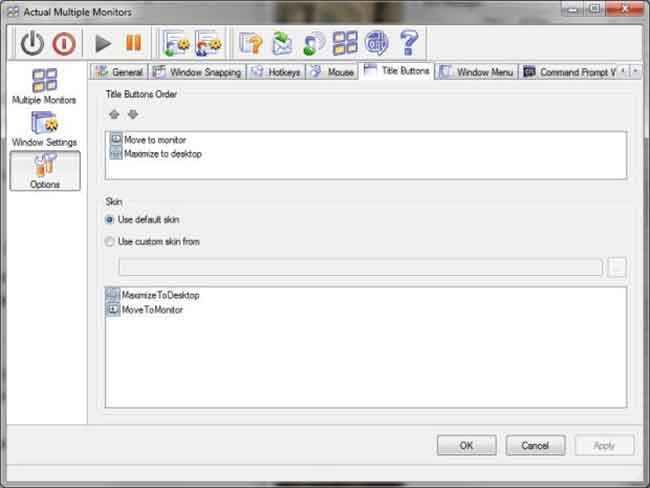The height and width of the screenshot is (488, 650).
Task: Click the gray play arrow icon
Action: tap(103, 43)
